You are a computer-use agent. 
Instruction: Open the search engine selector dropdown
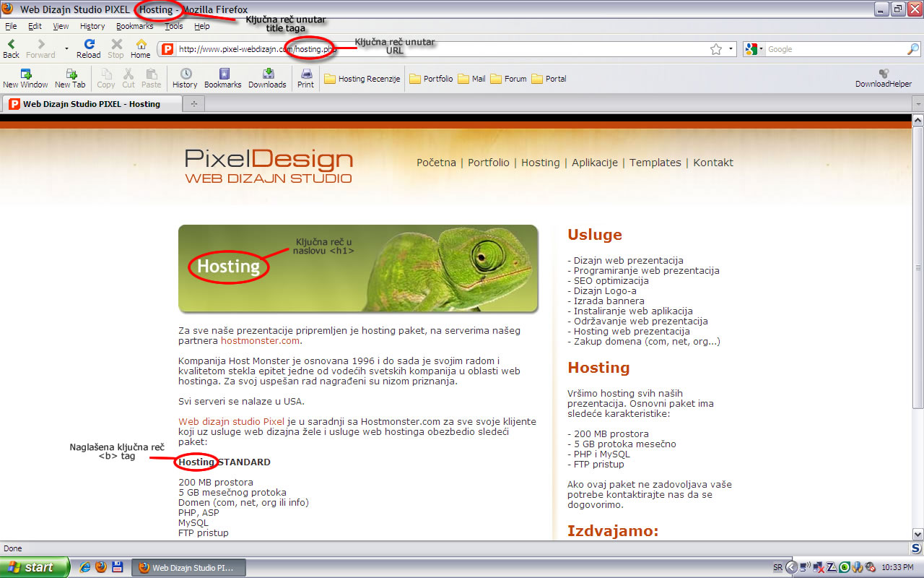point(754,49)
